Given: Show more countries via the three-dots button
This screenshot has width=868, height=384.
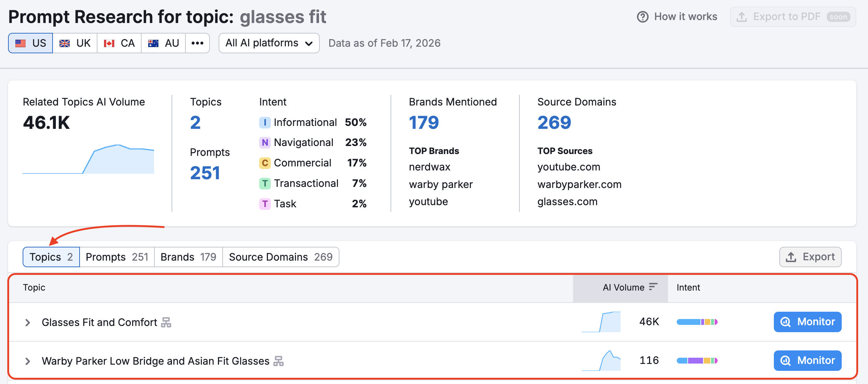Looking at the screenshot, I should [197, 43].
